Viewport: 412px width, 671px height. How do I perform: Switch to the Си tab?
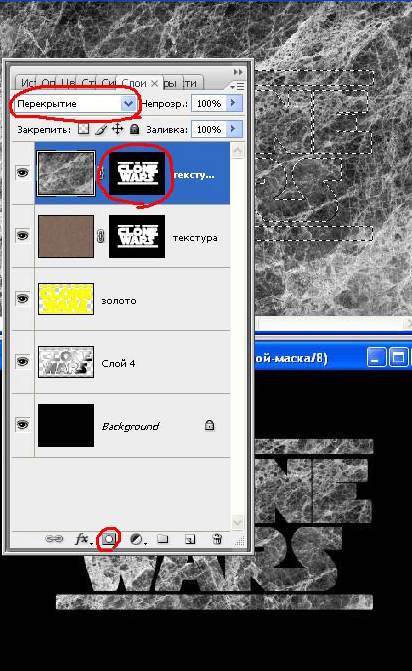pyautogui.click(x=108, y=83)
